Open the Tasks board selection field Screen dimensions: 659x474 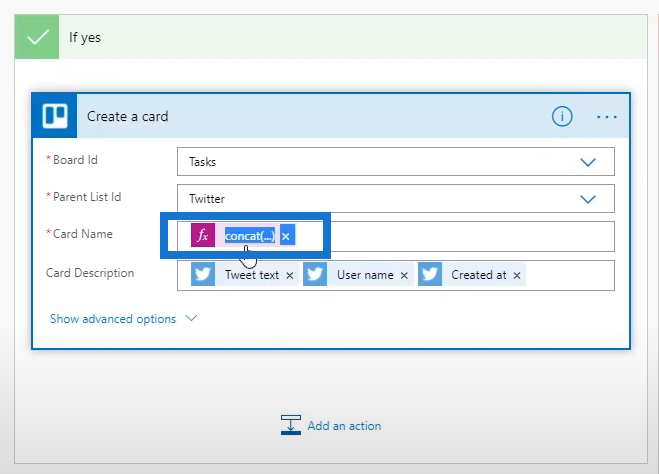[395, 161]
